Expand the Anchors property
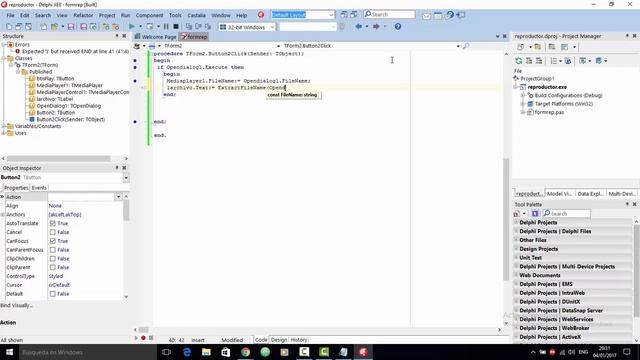The height and width of the screenshot is (360, 640). [3, 215]
